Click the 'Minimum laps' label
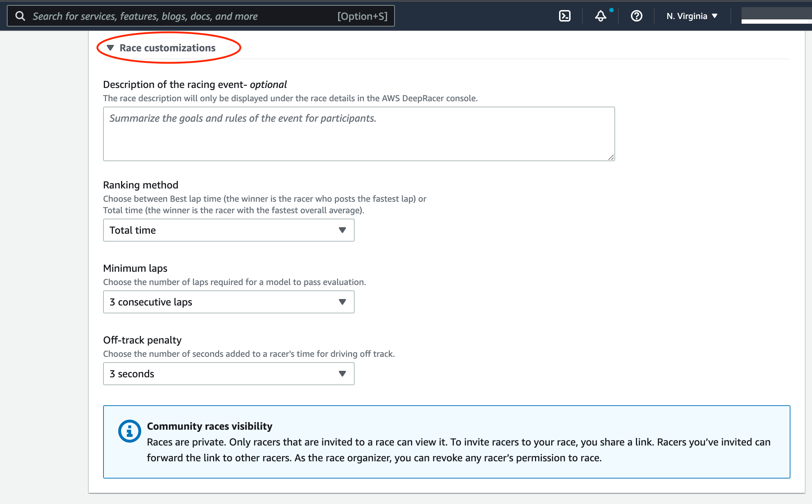The height and width of the screenshot is (504, 812). pyautogui.click(x=135, y=268)
